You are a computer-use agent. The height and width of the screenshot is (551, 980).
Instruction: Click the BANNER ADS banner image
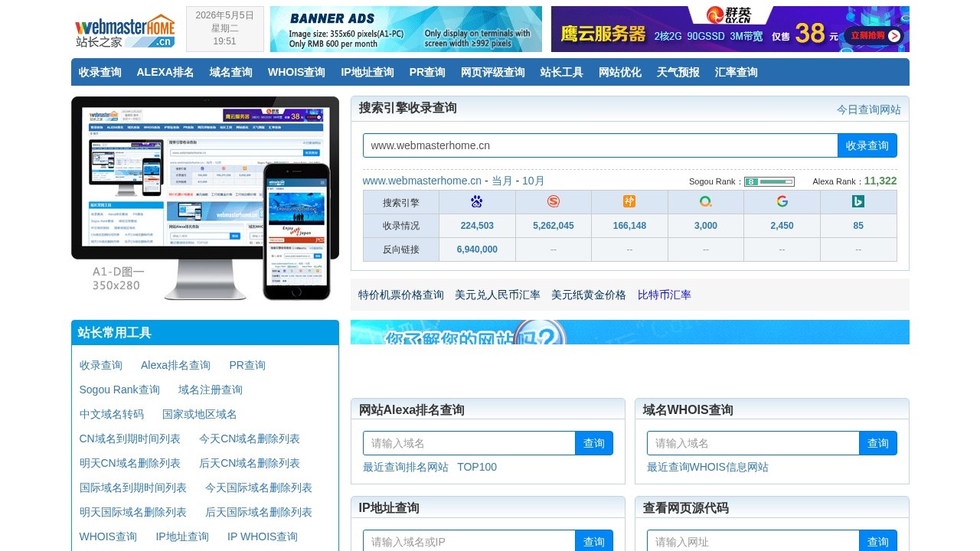point(406,29)
